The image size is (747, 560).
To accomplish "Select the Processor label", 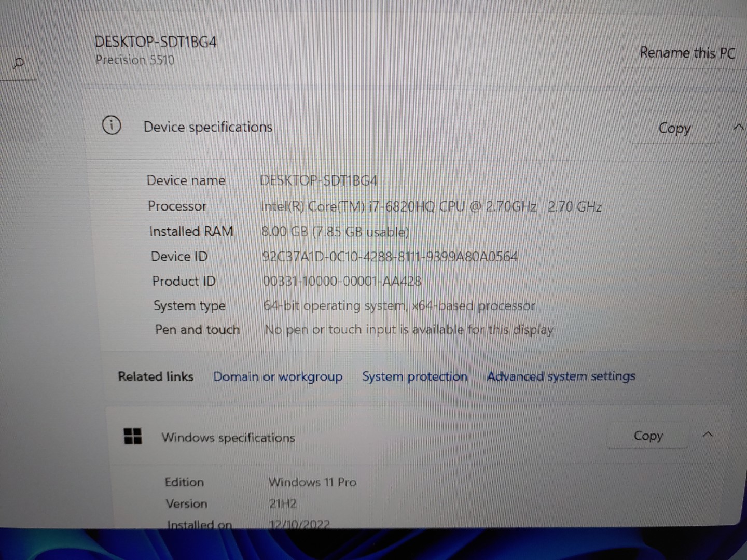I will coord(177,206).
